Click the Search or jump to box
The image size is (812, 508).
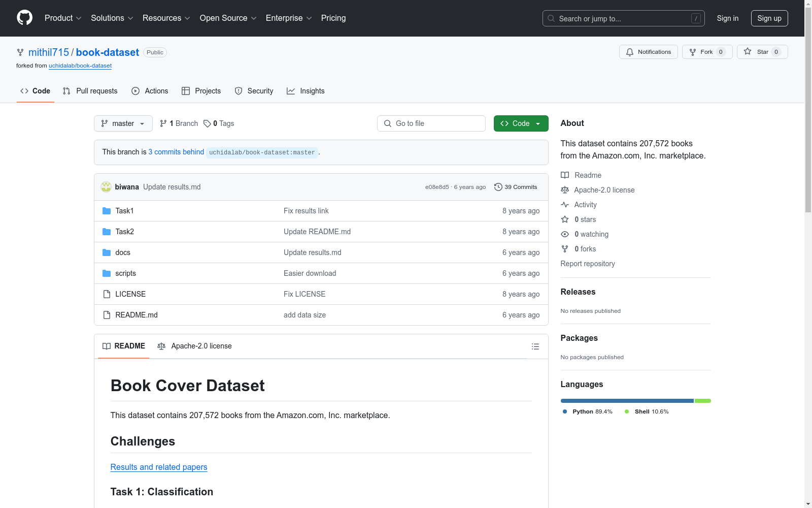623,18
